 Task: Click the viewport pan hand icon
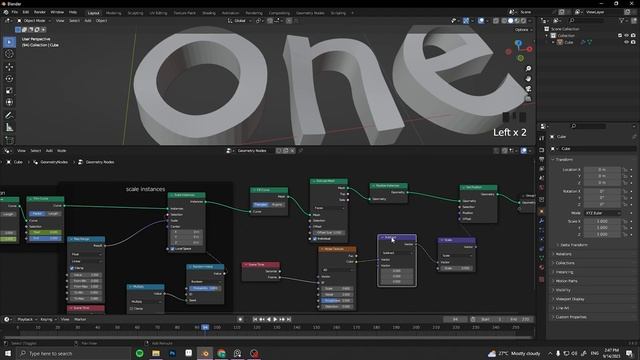click(528, 78)
